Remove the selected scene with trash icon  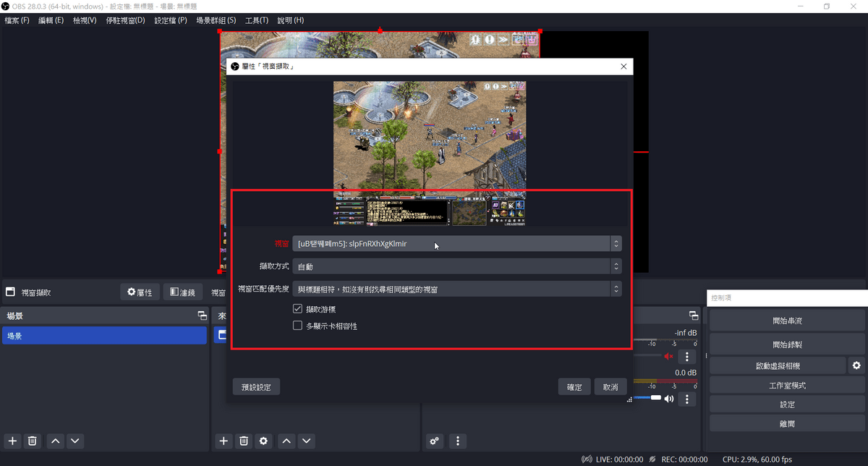click(x=32, y=441)
